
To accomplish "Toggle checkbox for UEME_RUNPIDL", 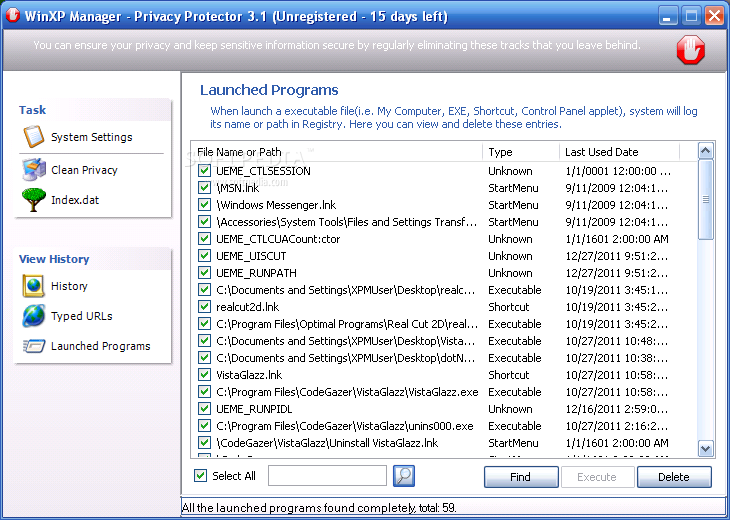I will tap(204, 408).
